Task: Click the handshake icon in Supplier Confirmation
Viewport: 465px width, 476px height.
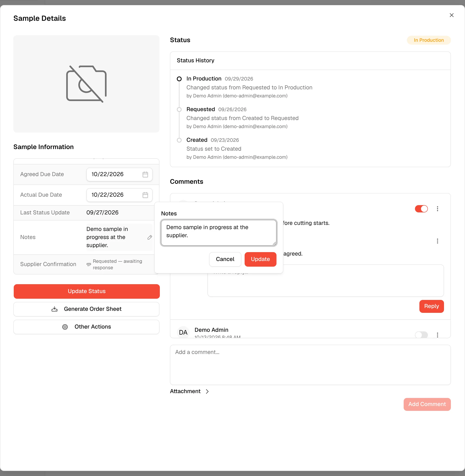Action: pyautogui.click(x=89, y=264)
